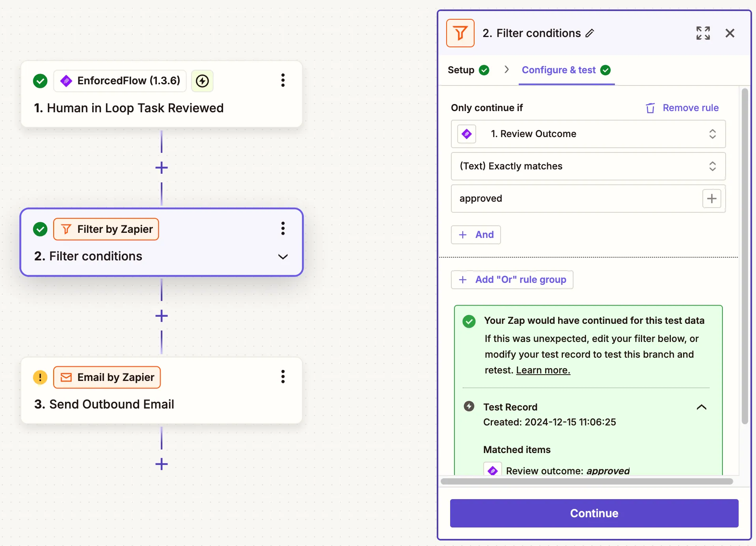Expand the Filter conditions step chevron
The width and height of the screenshot is (756, 546).
(x=283, y=257)
